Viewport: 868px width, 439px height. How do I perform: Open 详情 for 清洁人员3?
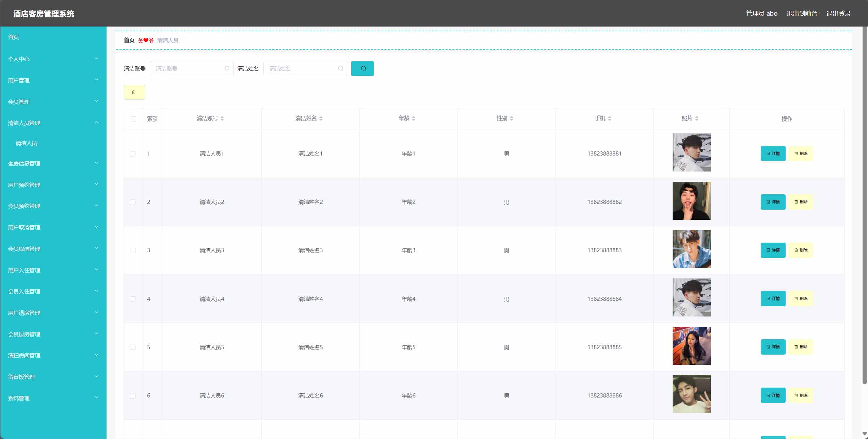coord(773,250)
